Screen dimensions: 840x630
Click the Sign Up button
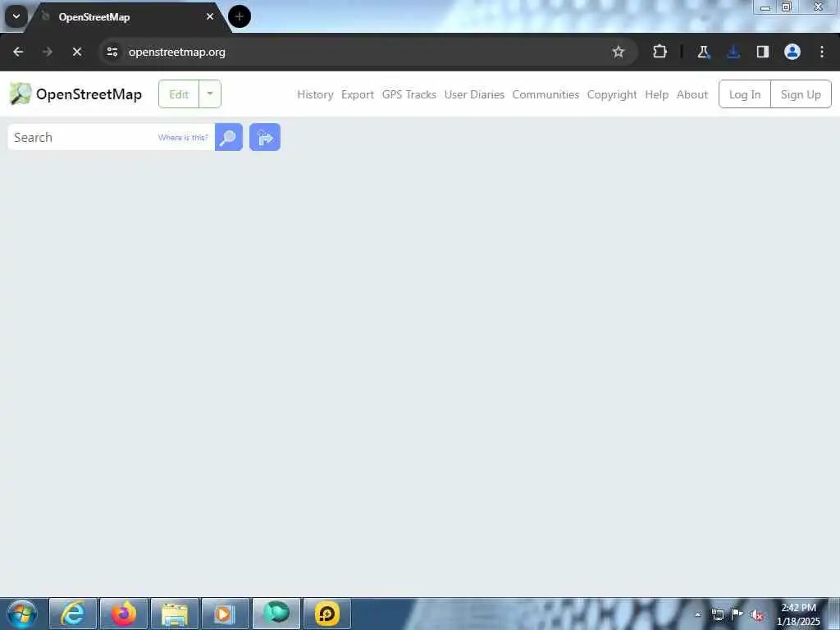(x=801, y=94)
